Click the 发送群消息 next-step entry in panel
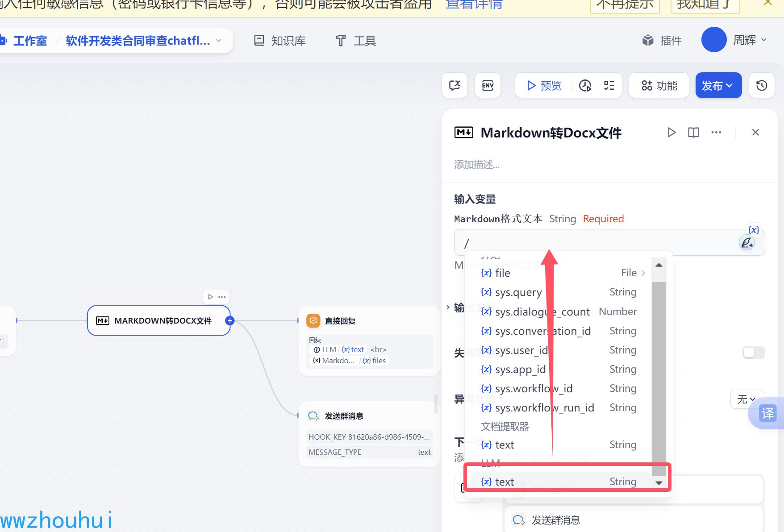Viewport: 784px width, 532px height. click(633, 520)
